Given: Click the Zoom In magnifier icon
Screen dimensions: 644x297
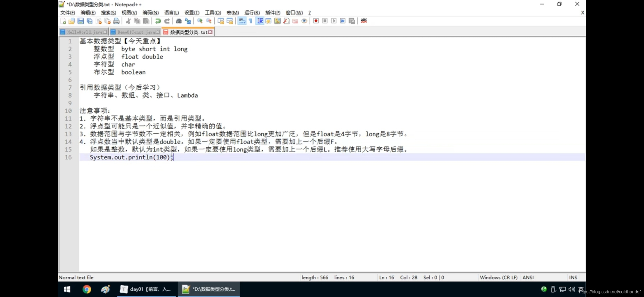Looking at the screenshot, I should tap(200, 21).
